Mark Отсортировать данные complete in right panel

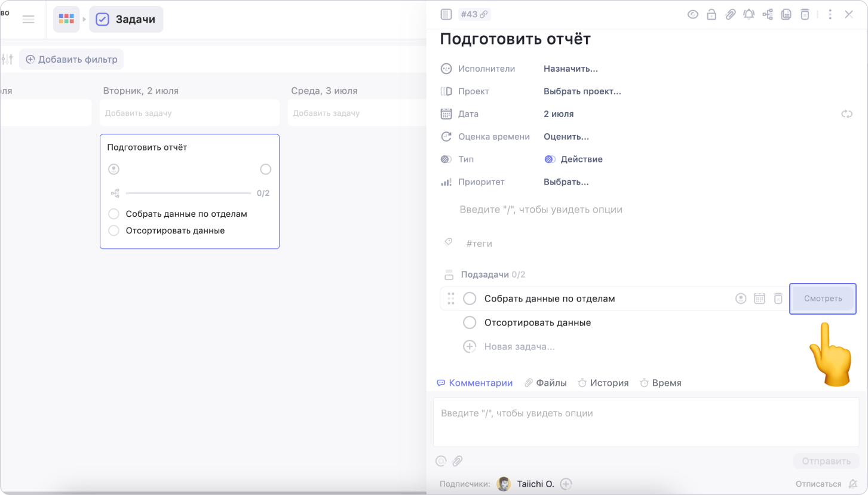(x=470, y=322)
